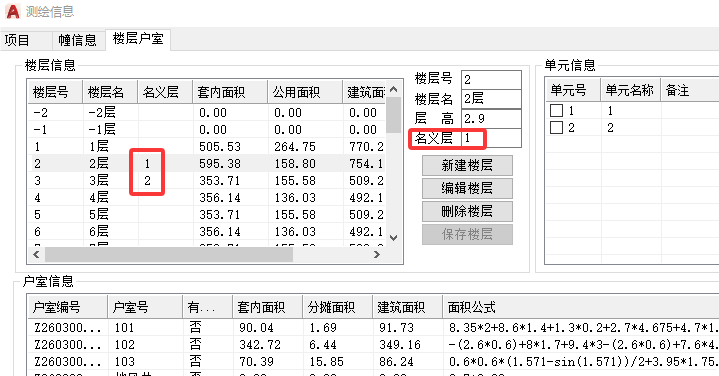This screenshot has width=719, height=376.
Task: Click 套内面积 value 595.38
Action: point(220,164)
